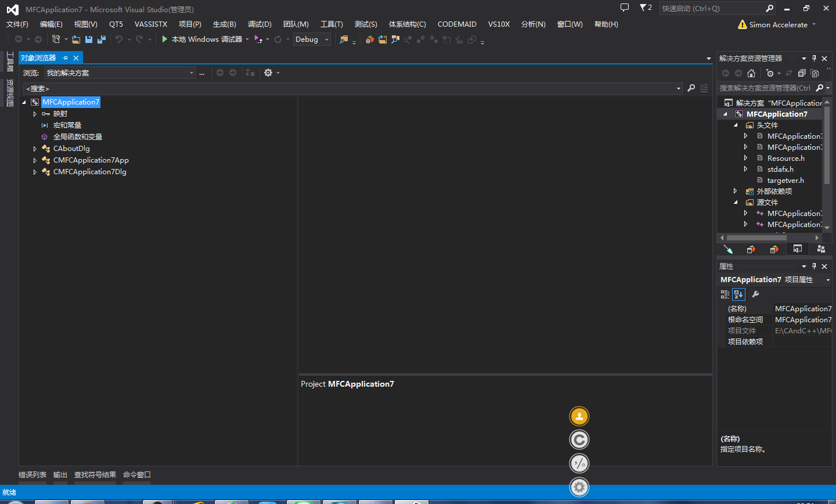Collapse the 源文件 folder

736,202
